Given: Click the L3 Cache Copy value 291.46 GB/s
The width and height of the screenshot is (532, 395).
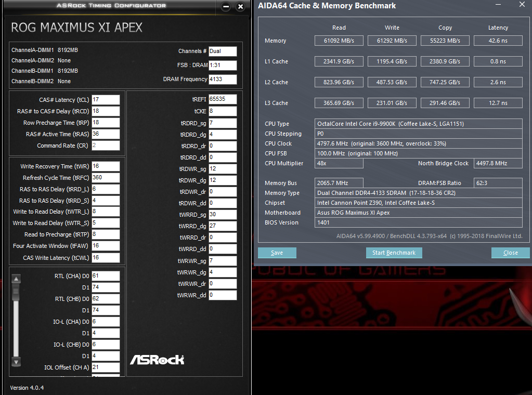Looking at the screenshot, I should tap(445, 103).
